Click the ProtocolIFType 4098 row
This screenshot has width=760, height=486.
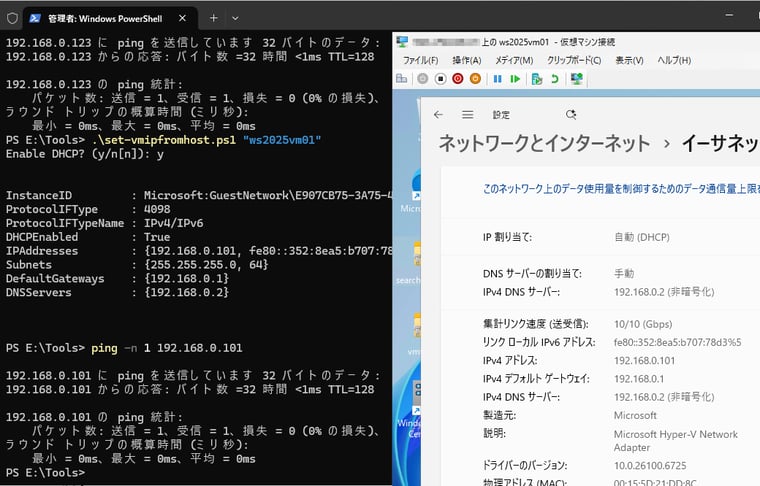coord(88,210)
